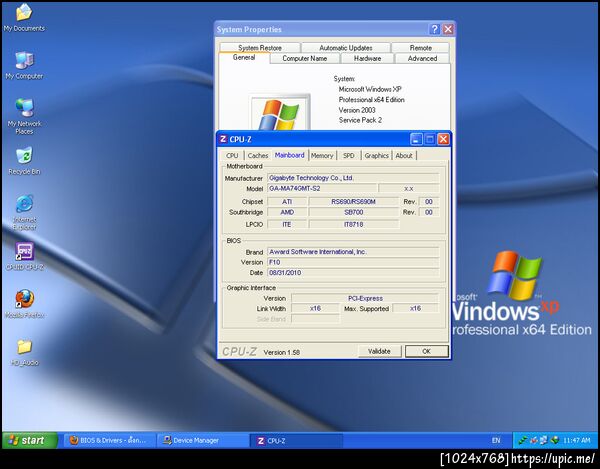Click the OK button in CPU-Z

tap(427, 351)
